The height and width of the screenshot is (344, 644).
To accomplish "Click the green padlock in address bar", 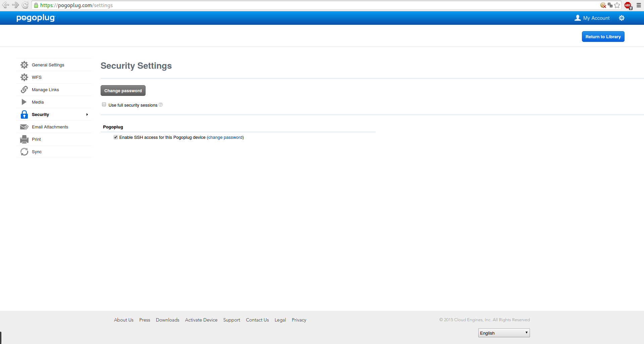I will [x=36, y=5].
